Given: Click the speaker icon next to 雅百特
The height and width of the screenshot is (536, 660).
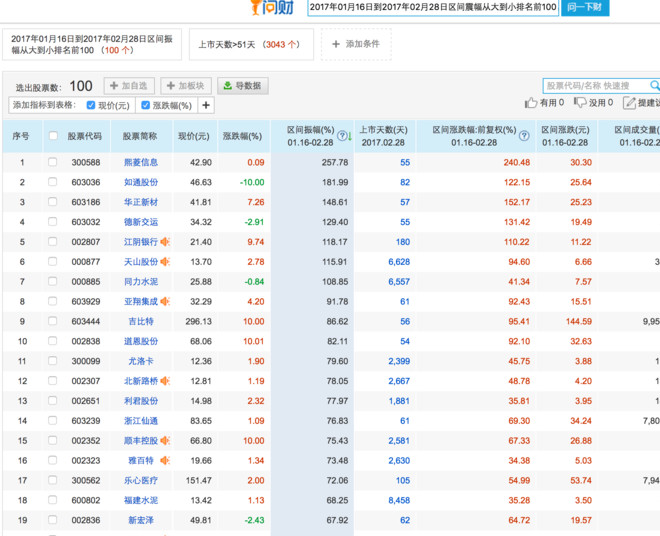Looking at the screenshot, I should 165,460.
